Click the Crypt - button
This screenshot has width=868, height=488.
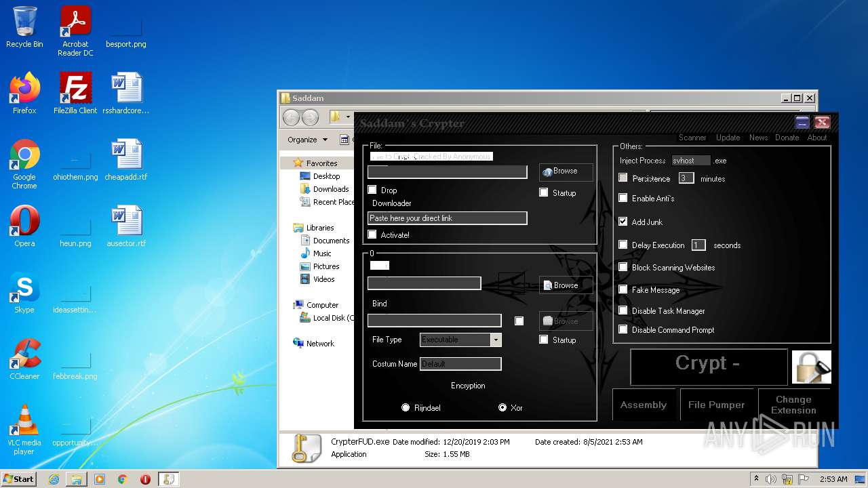709,367
